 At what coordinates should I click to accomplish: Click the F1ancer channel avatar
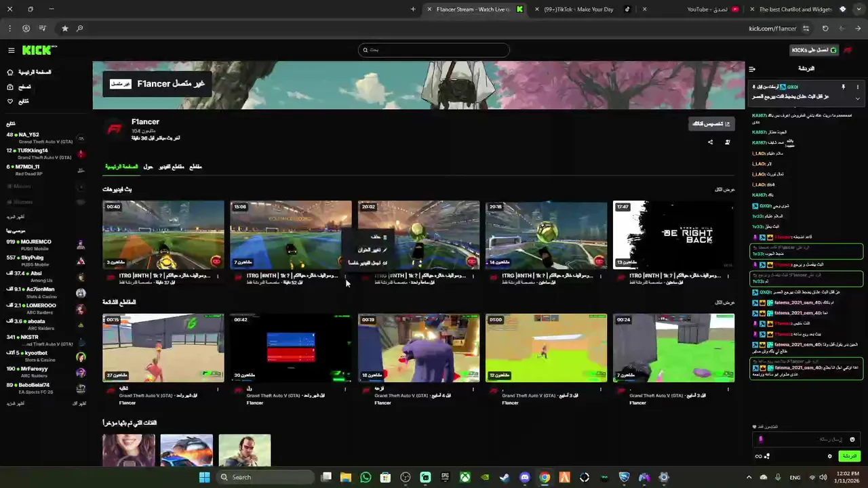[x=115, y=129]
